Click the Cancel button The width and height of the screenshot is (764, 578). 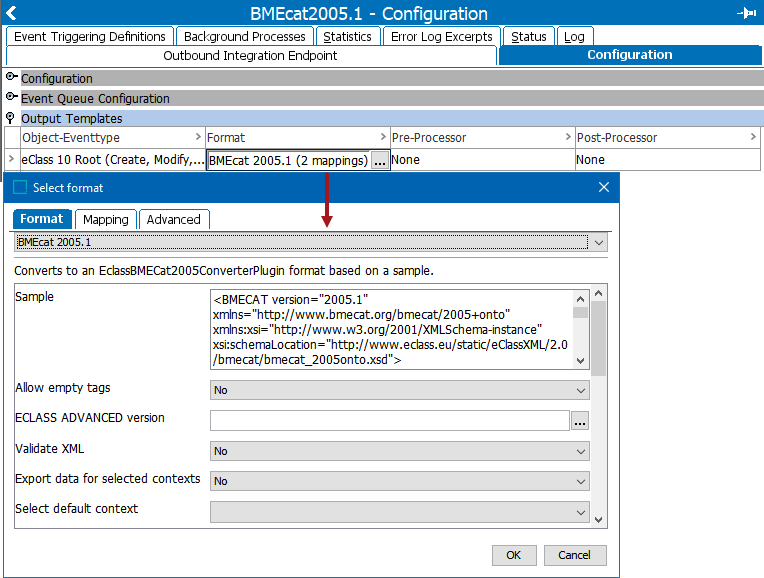pyautogui.click(x=574, y=555)
